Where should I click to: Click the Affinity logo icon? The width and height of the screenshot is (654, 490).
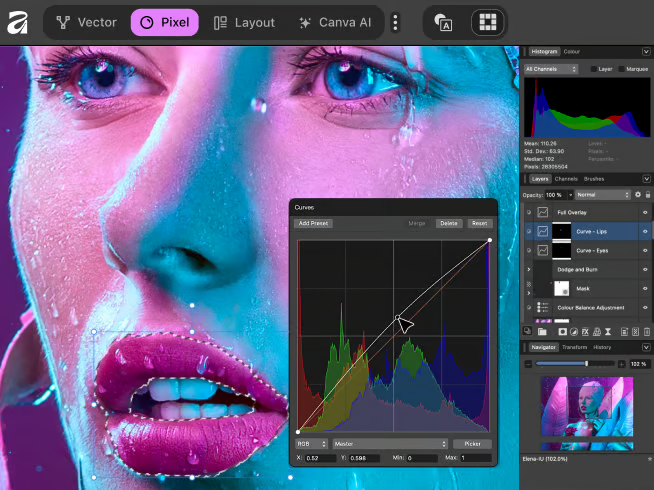tap(18, 22)
